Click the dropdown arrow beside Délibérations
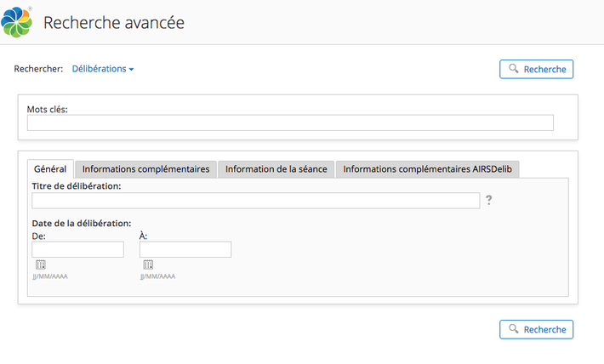This screenshot has height=364, width=604. [x=131, y=70]
